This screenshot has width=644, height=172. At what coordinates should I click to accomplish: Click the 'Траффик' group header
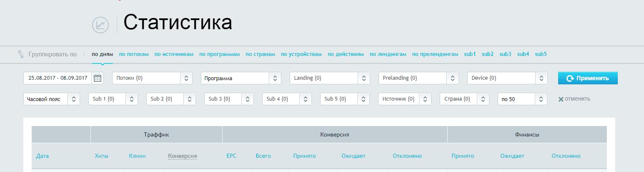[156, 134]
